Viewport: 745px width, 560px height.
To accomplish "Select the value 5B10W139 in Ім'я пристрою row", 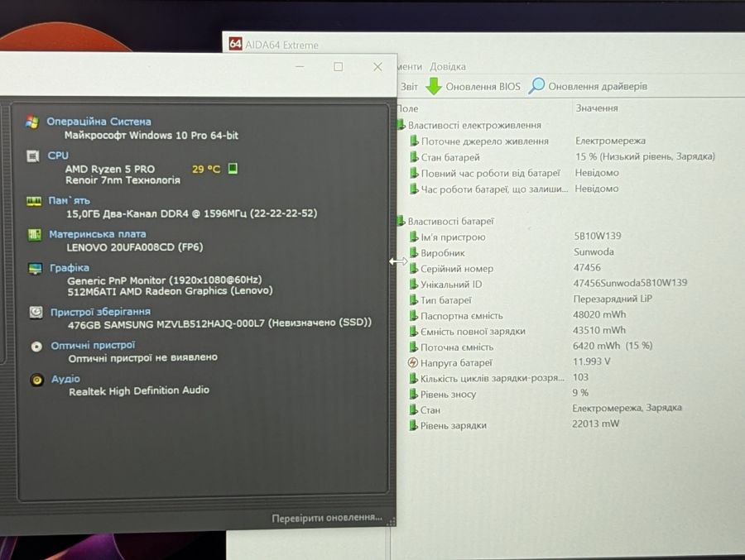I will 597,236.
